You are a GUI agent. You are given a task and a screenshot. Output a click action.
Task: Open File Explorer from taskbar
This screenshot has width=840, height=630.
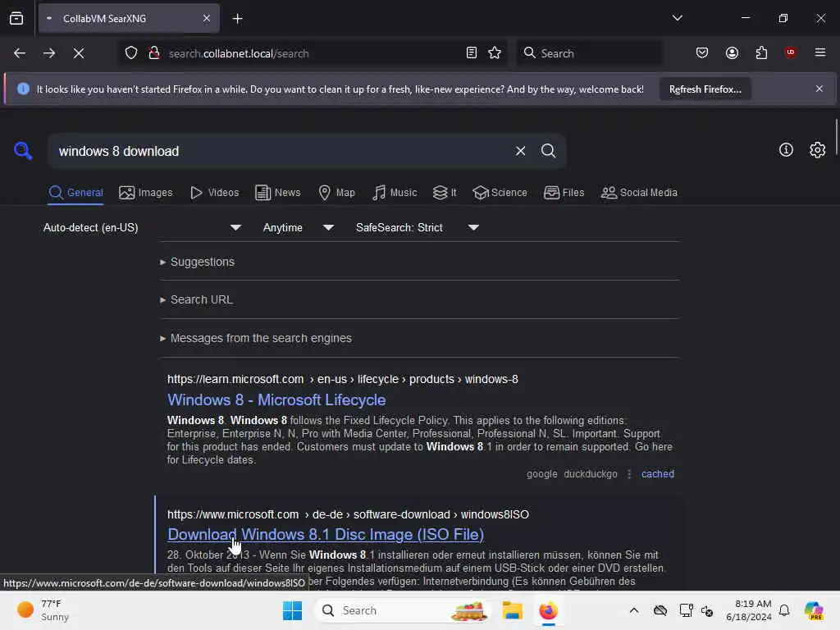pos(512,610)
